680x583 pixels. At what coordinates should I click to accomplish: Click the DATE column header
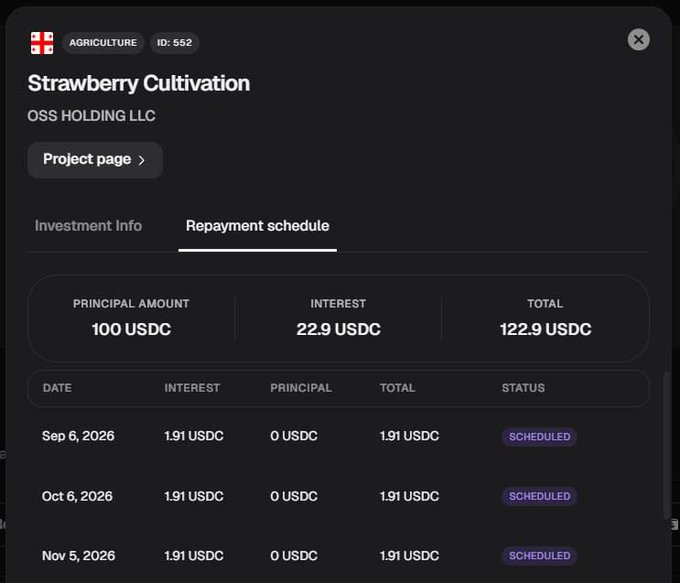pos(57,388)
